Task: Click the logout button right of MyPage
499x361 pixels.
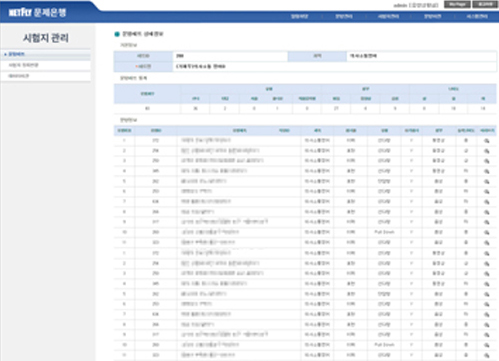Action: (x=485, y=4)
